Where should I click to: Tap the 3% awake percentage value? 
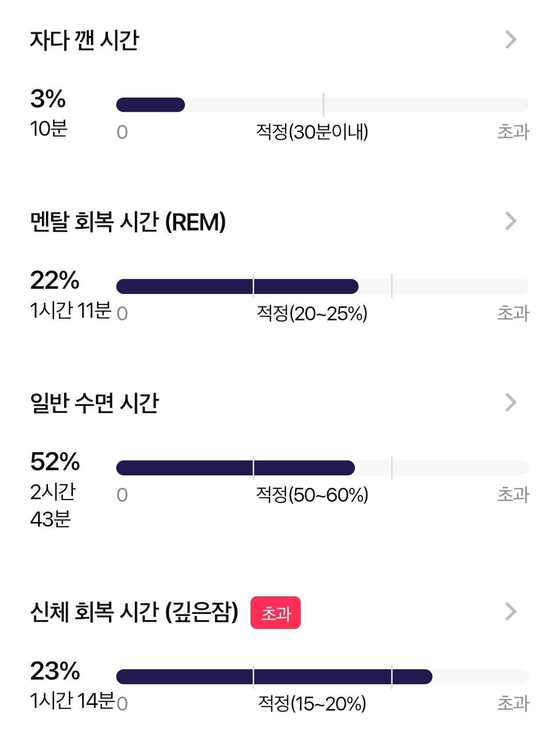tap(48, 99)
